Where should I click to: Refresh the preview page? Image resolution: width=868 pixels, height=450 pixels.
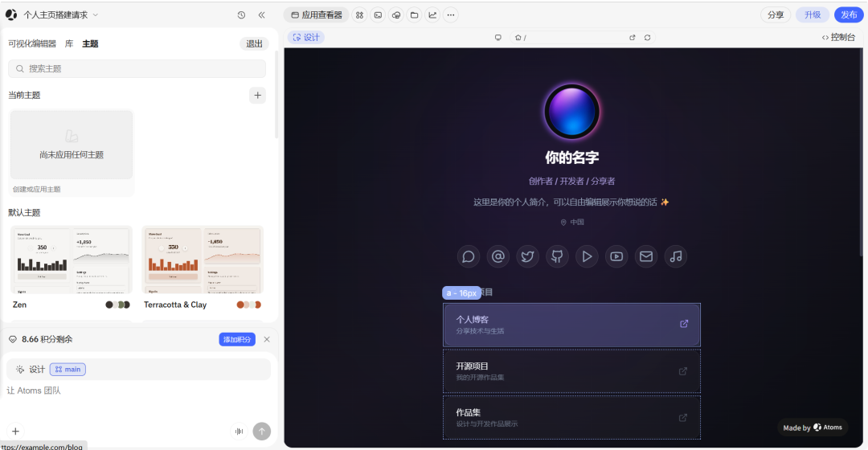click(647, 38)
